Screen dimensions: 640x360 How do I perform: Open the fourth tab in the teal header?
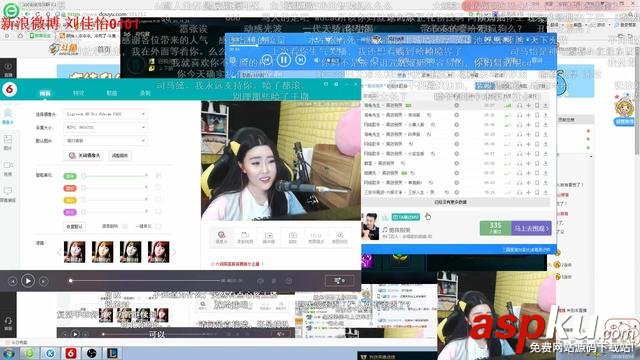(145, 93)
